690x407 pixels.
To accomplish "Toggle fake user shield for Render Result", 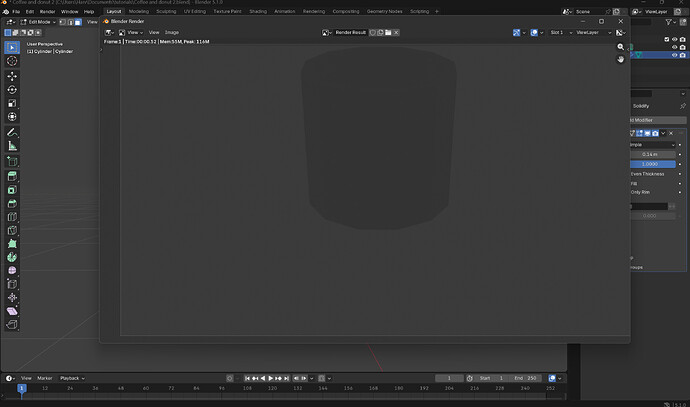I will click(x=373, y=33).
